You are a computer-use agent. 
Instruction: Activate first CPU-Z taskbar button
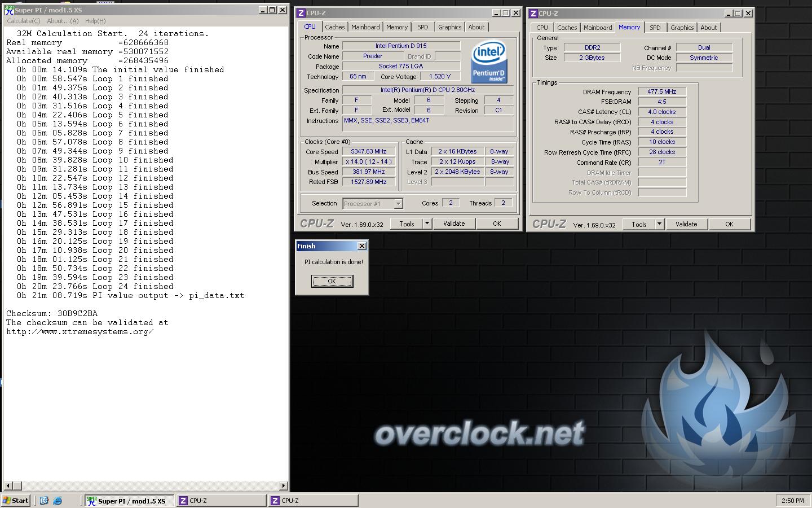pyautogui.click(x=222, y=501)
